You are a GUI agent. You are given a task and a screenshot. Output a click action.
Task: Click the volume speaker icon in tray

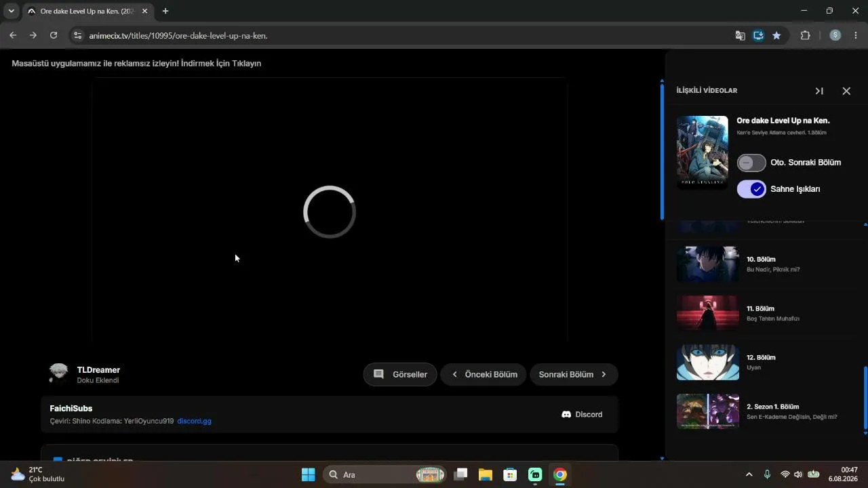tap(798, 474)
